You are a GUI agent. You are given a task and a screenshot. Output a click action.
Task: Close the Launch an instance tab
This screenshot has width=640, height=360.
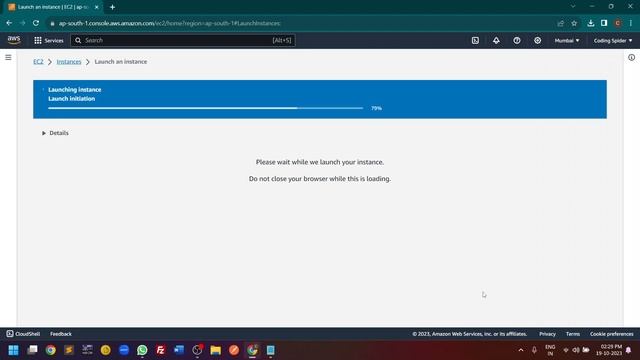pyautogui.click(x=97, y=7)
